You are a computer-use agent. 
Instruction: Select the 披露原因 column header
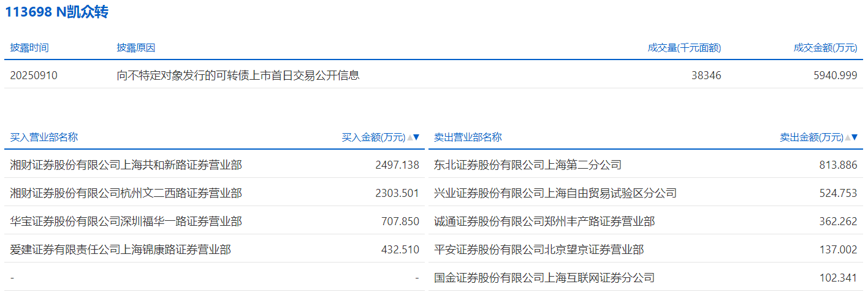pos(136,48)
